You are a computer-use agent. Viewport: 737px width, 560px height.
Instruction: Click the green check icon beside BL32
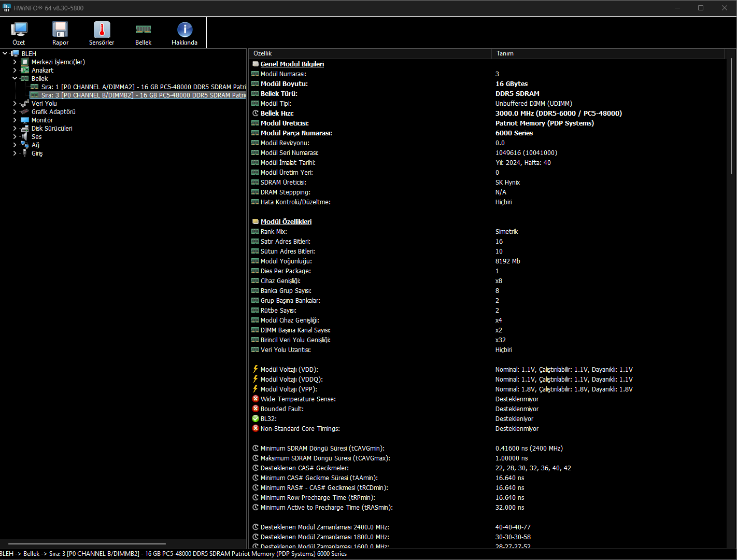[256, 418]
